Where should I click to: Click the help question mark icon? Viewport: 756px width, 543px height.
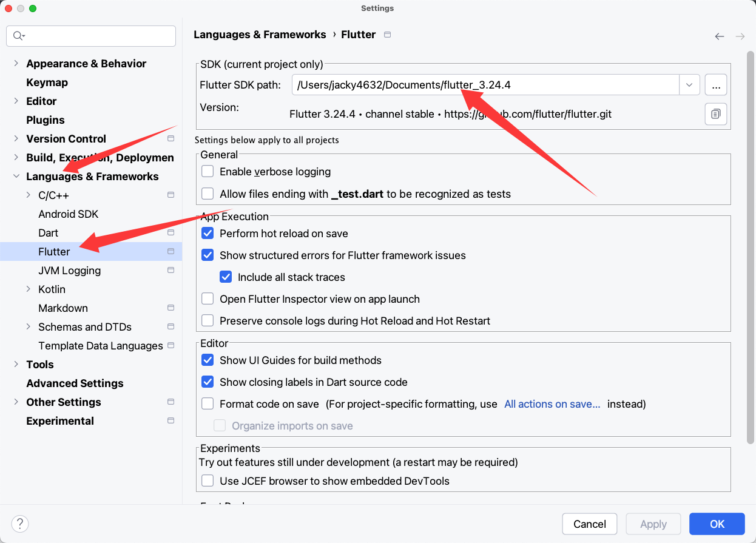(20, 524)
